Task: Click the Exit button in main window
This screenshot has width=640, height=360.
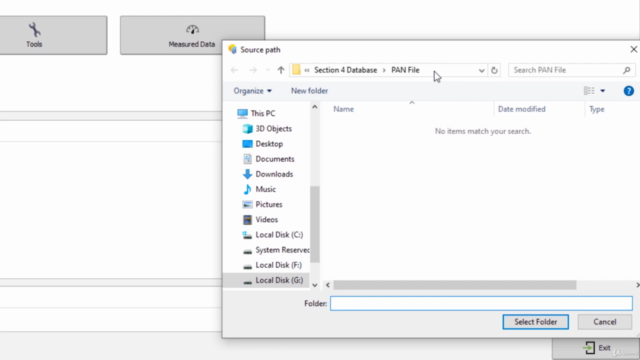Action: point(596,348)
